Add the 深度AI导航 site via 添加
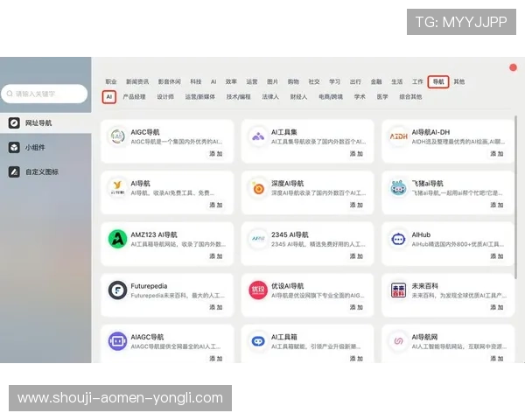The width and height of the screenshot is (525, 420). 356,205
